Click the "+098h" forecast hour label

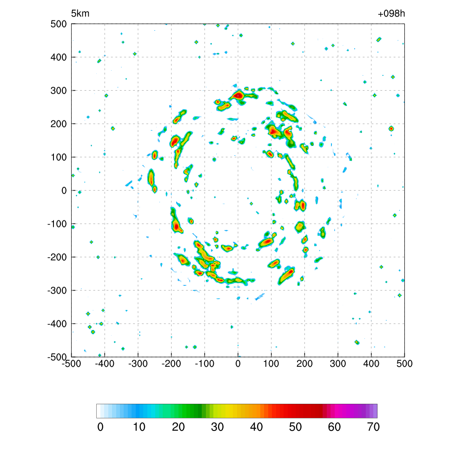(x=391, y=13)
